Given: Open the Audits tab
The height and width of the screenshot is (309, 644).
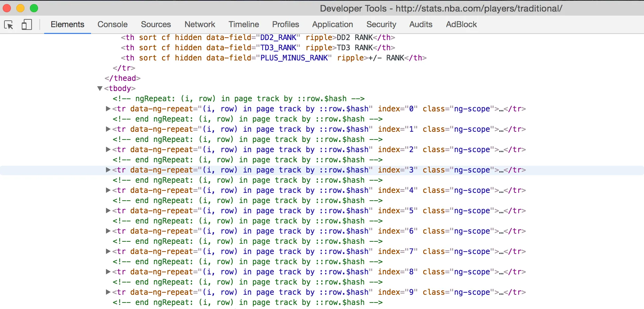Looking at the screenshot, I should [421, 24].
